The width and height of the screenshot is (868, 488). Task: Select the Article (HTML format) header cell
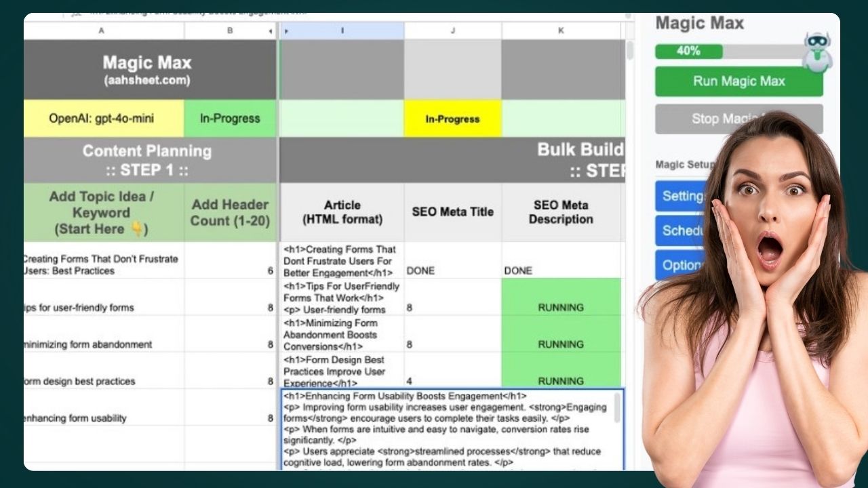pyautogui.click(x=342, y=212)
